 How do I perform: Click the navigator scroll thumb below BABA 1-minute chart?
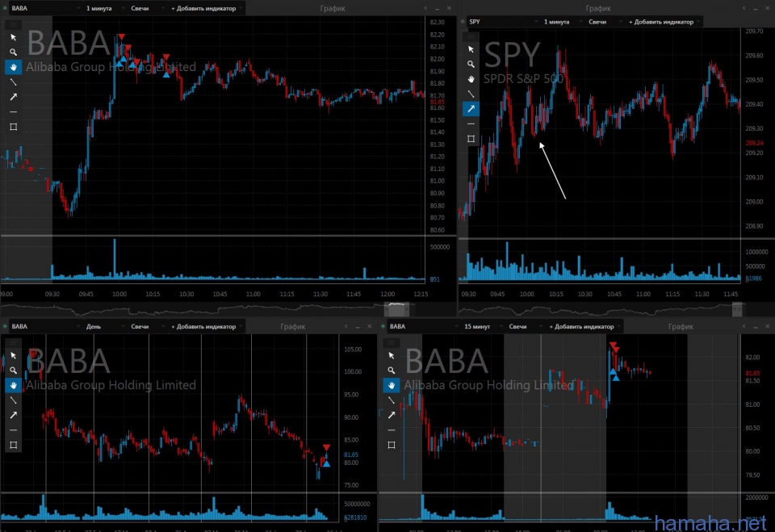396,309
